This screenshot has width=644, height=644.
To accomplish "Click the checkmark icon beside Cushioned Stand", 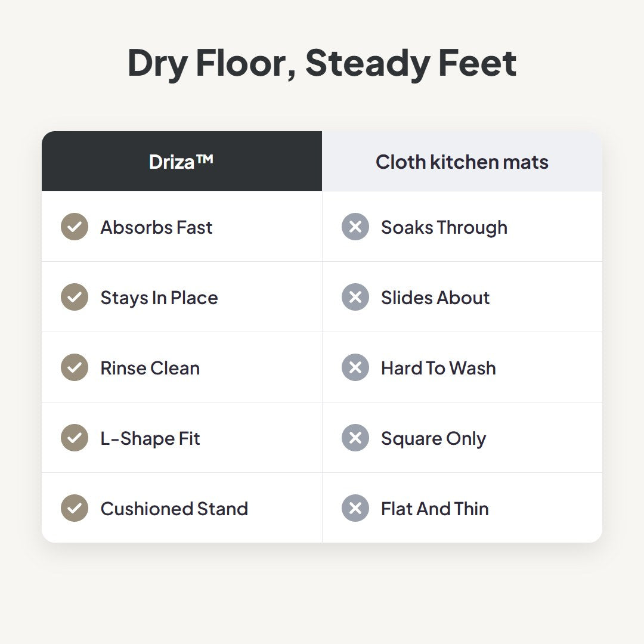I will coord(75,508).
